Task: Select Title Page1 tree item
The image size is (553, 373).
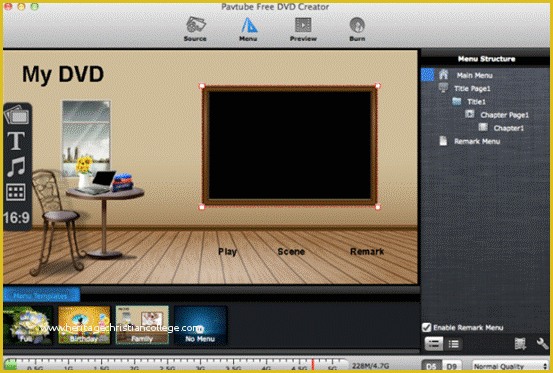Action: pos(472,88)
